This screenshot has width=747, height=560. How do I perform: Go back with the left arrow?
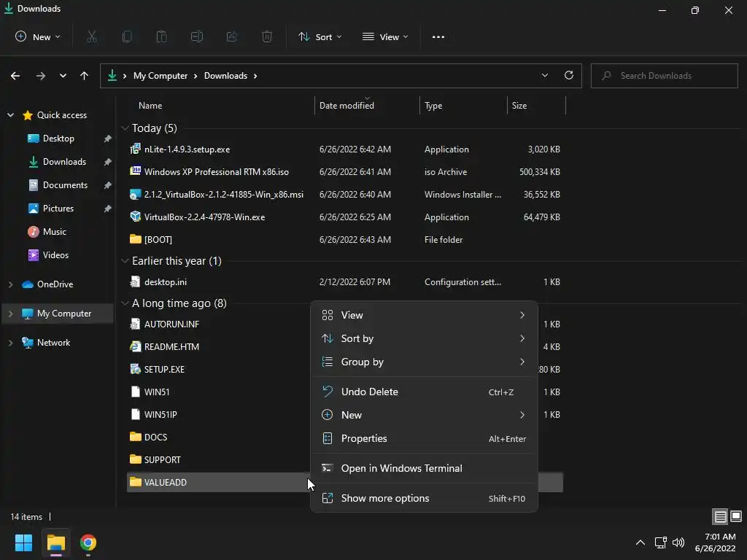coord(15,76)
